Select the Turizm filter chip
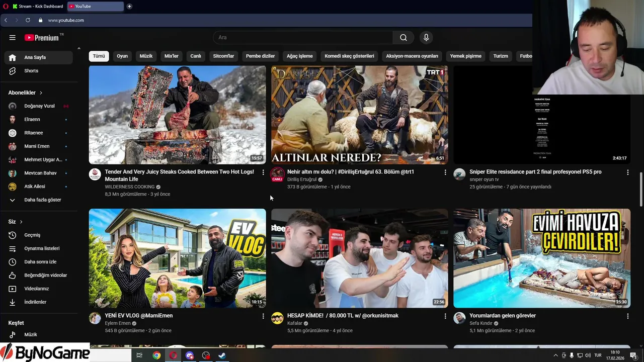The height and width of the screenshot is (362, 644). coord(501,56)
